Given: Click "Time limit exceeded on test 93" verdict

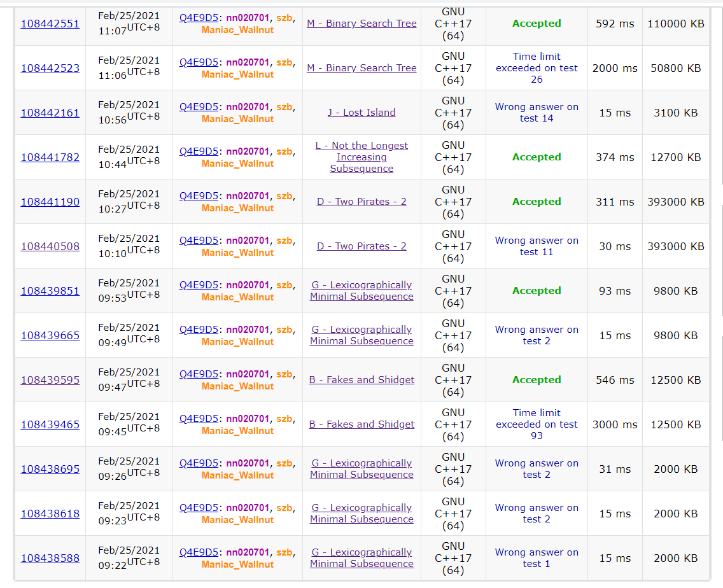Looking at the screenshot, I should (537, 424).
